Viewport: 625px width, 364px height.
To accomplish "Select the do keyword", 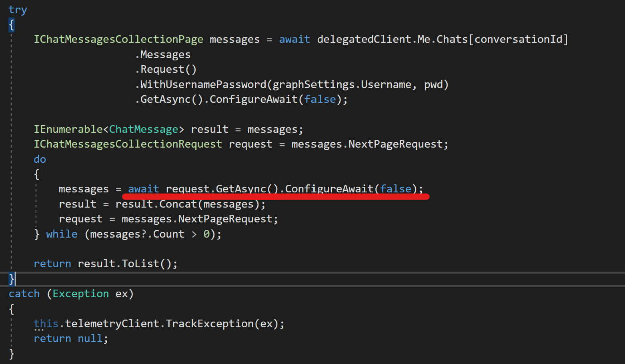I will tap(40, 159).
